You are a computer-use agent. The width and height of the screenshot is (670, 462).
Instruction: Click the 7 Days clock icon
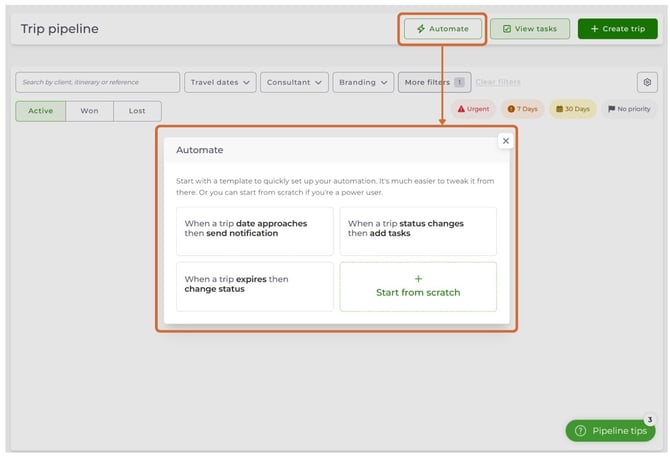[x=511, y=109]
